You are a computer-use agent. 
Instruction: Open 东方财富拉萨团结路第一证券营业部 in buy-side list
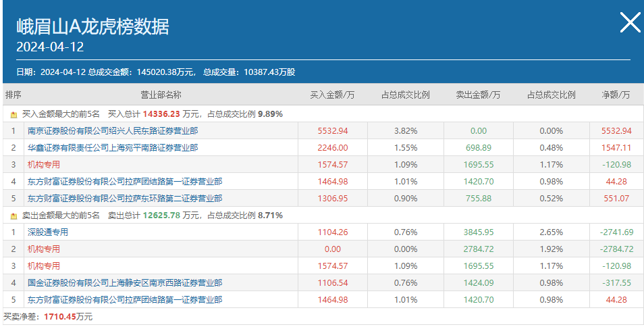click(125, 181)
